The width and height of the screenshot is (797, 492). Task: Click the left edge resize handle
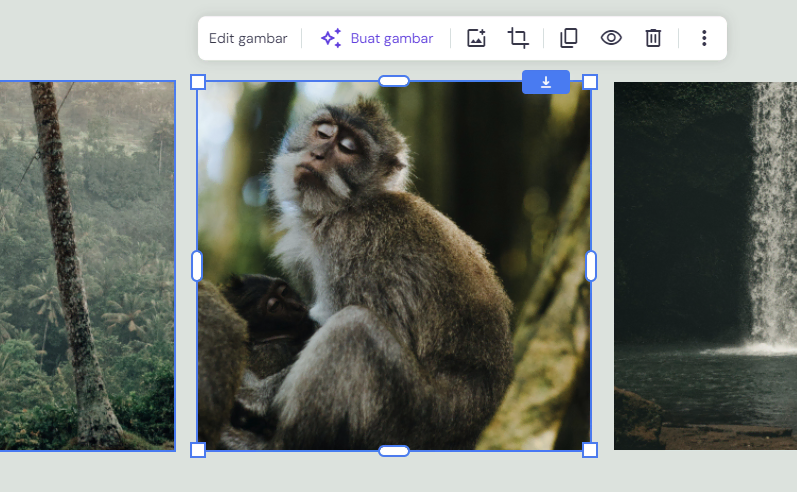[197, 266]
